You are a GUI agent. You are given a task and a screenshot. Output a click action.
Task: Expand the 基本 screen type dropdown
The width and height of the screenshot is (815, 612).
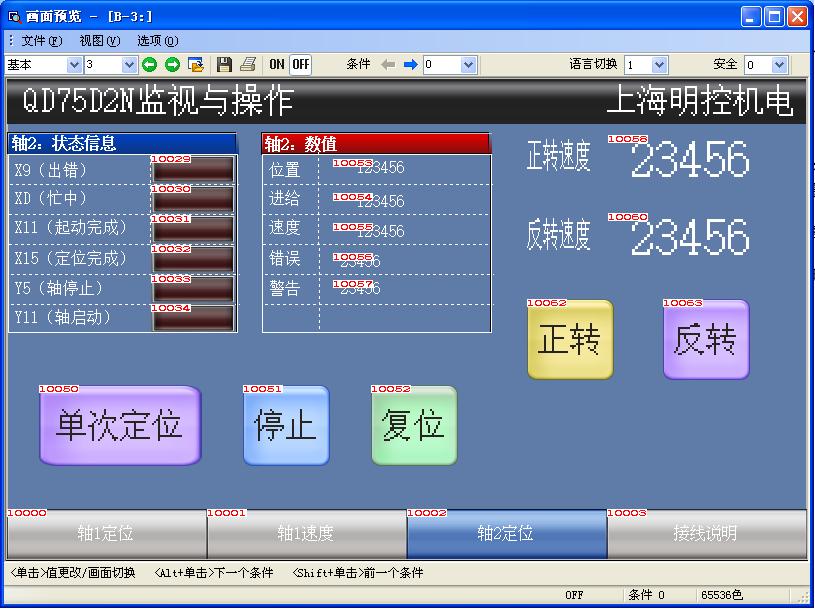click(x=73, y=65)
